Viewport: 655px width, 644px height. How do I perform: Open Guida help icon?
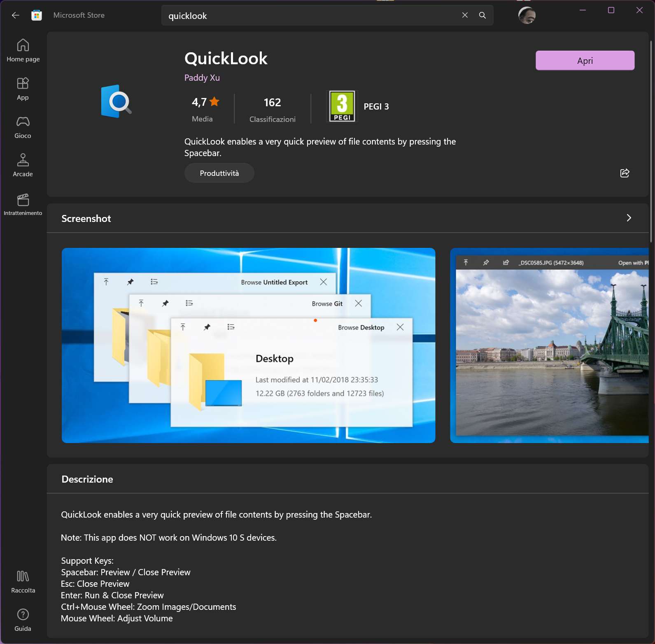click(x=23, y=620)
